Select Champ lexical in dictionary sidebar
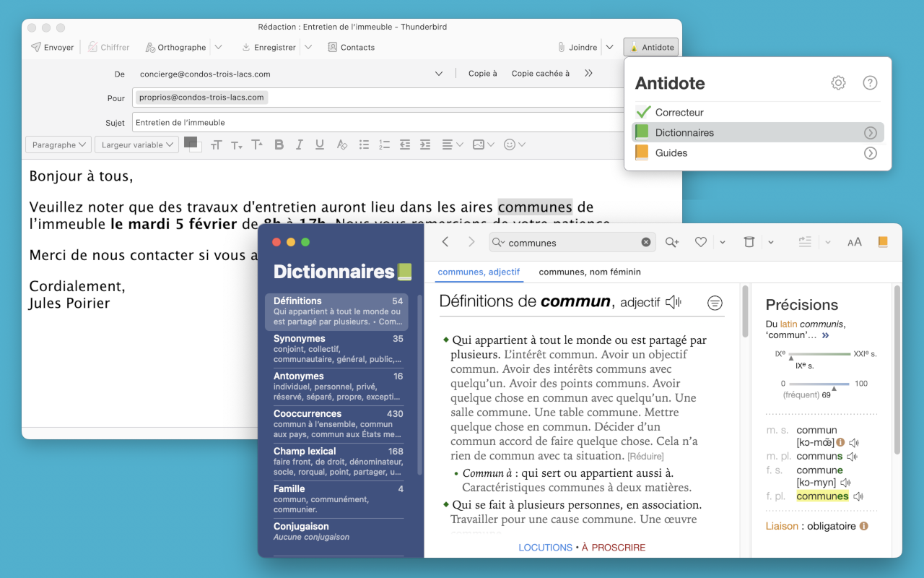Viewport: 924px width, 578px height. (338, 461)
